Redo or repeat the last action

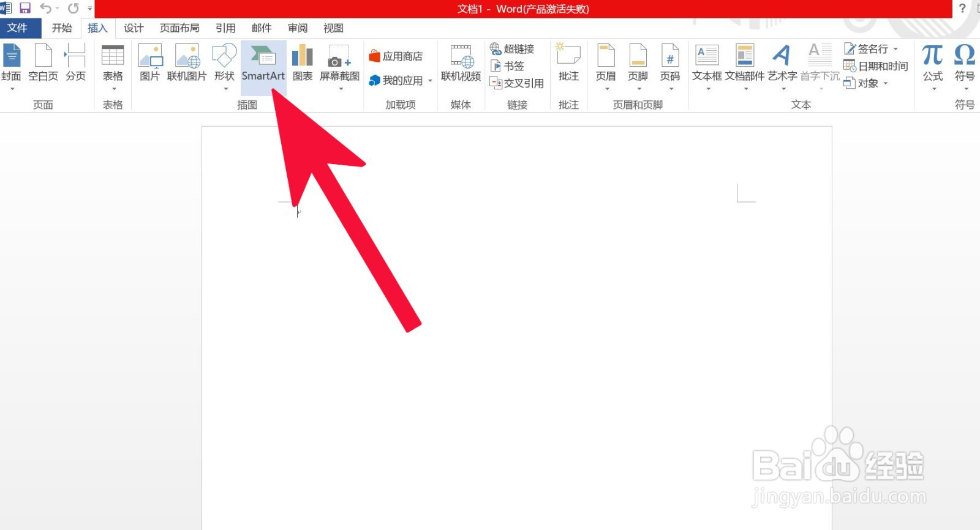[73, 8]
